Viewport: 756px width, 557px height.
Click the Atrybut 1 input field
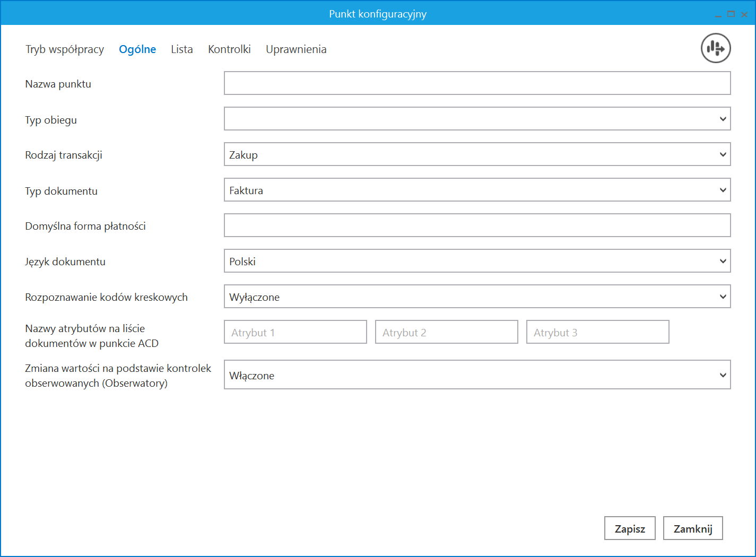[x=295, y=332]
